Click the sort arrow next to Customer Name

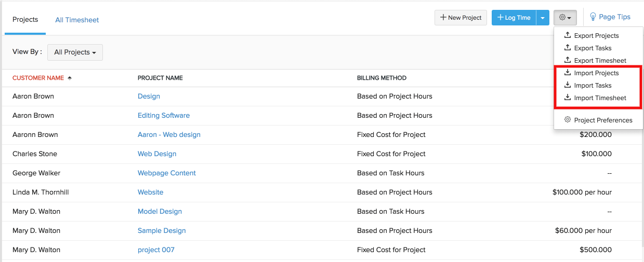click(70, 78)
